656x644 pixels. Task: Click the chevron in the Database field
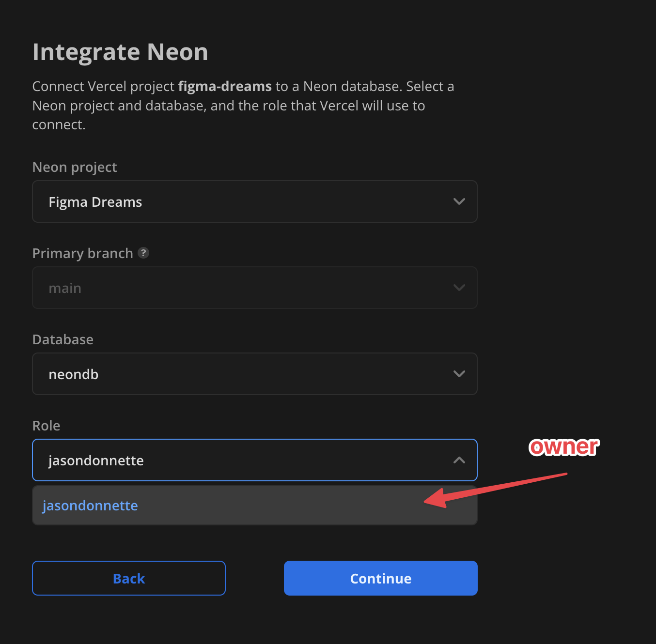click(x=459, y=374)
